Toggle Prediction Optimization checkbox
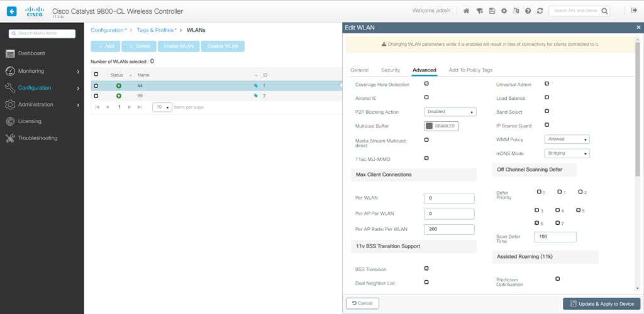 [557, 279]
